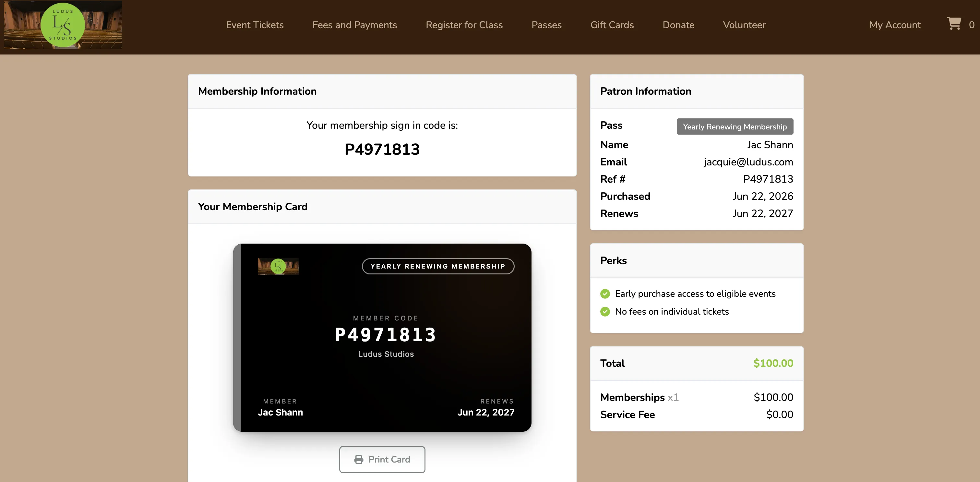The width and height of the screenshot is (980, 482).
Task: Click the Your Membership Card heading
Action: point(253,207)
